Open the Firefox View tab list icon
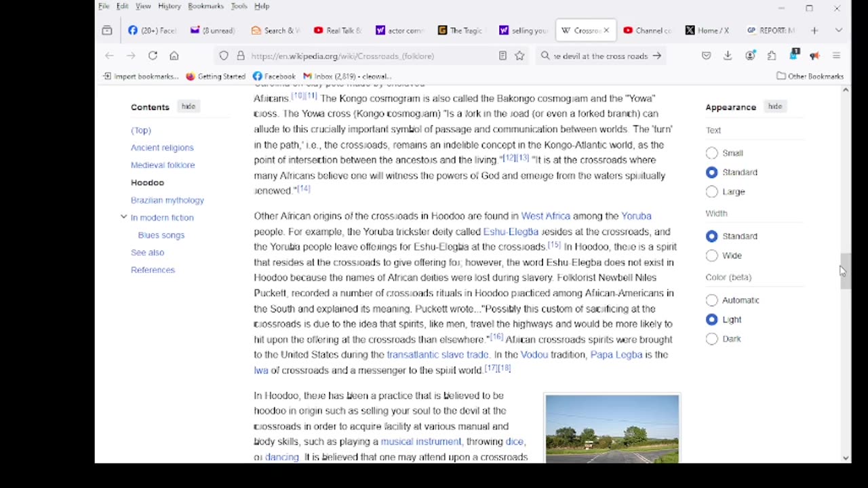 (x=107, y=30)
